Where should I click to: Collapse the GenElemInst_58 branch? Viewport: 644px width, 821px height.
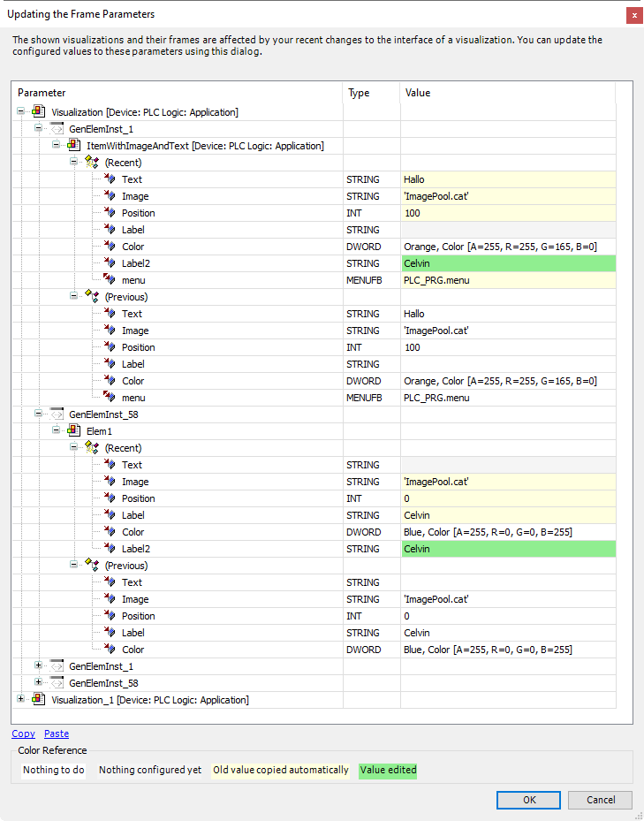coord(38,414)
